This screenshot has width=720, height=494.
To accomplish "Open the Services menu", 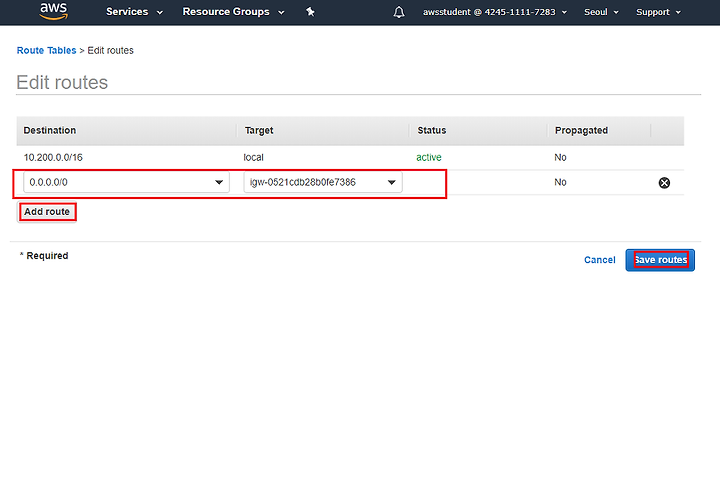I will pos(134,12).
